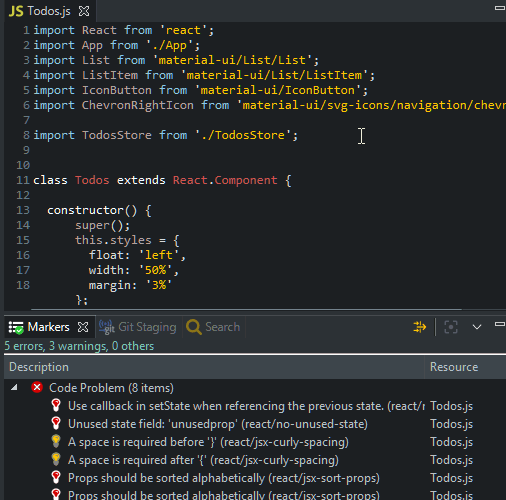This screenshot has height=500, width=506.
Task: Select the 'Use callback in setState' error
Action: [246, 406]
